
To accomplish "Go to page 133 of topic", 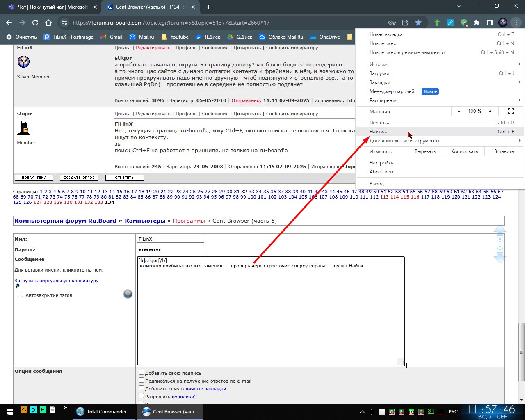I will click(99, 202).
